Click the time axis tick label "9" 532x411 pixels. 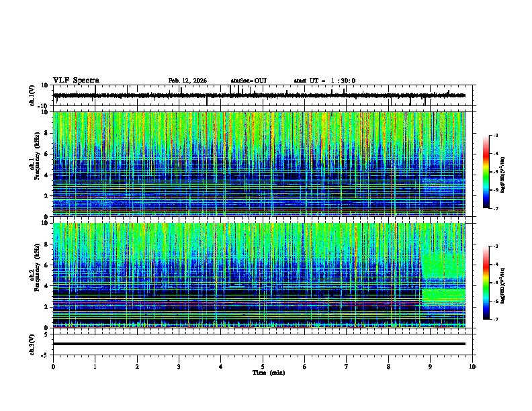pyautogui.click(x=430, y=367)
